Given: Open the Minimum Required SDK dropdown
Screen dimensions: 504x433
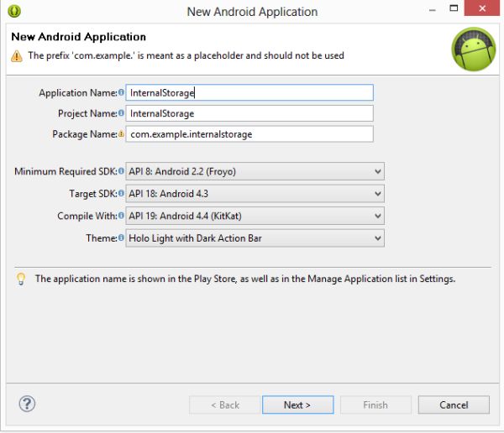Looking at the screenshot, I should tap(255, 172).
